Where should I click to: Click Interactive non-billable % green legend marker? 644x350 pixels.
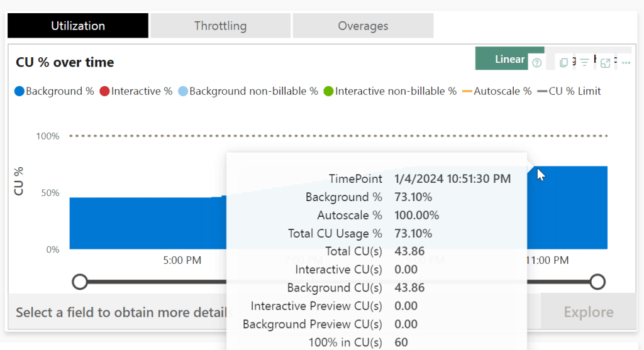328,92
